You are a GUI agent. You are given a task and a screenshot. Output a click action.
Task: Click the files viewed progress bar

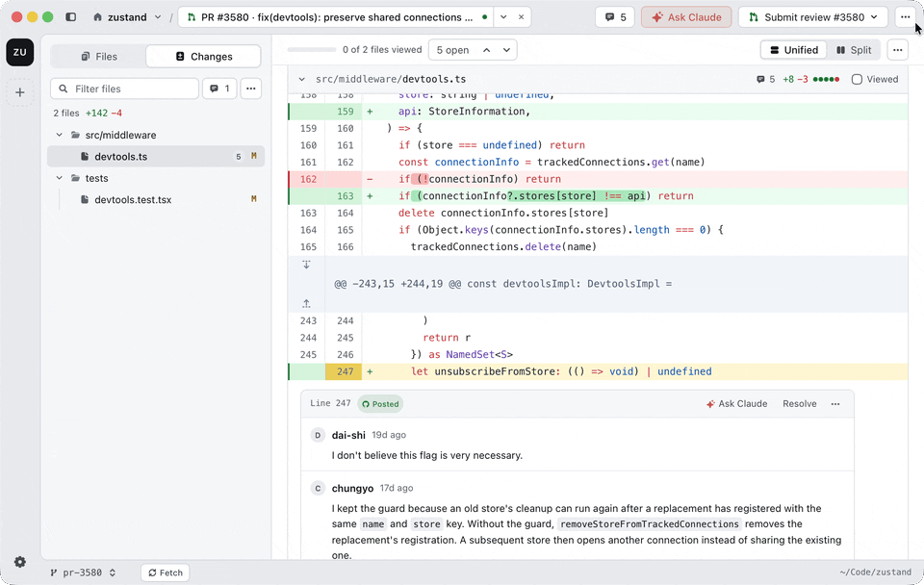[x=311, y=50]
